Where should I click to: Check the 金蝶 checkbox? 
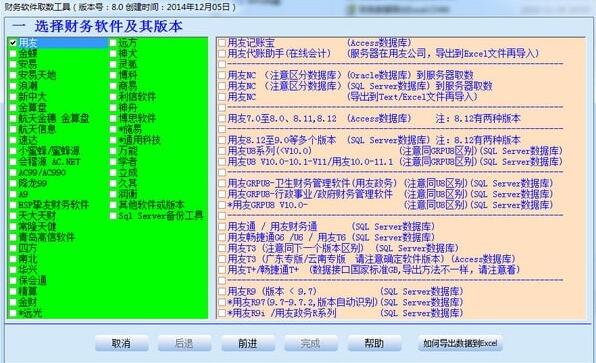[x=13, y=54]
